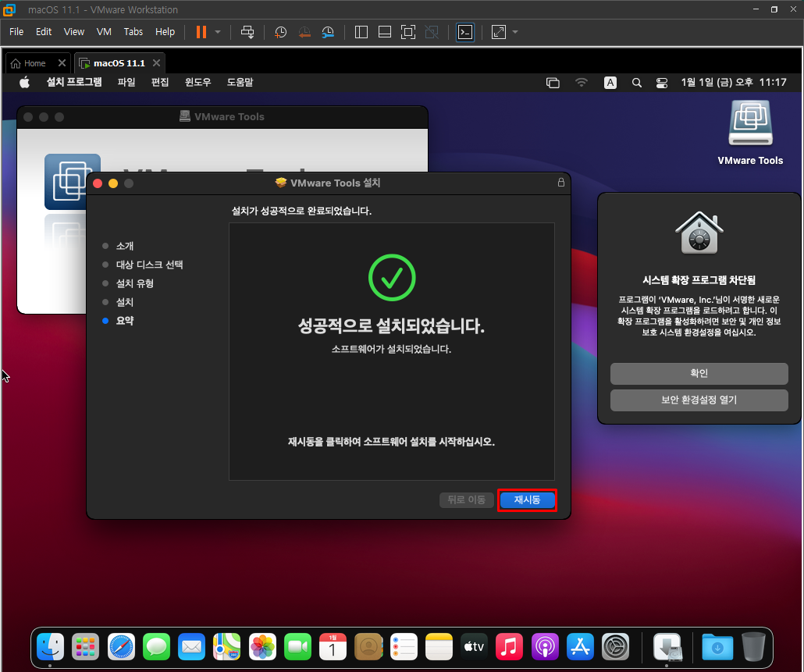The width and height of the screenshot is (804, 672).
Task: Open Spotlight search
Action: (x=637, y=83)
